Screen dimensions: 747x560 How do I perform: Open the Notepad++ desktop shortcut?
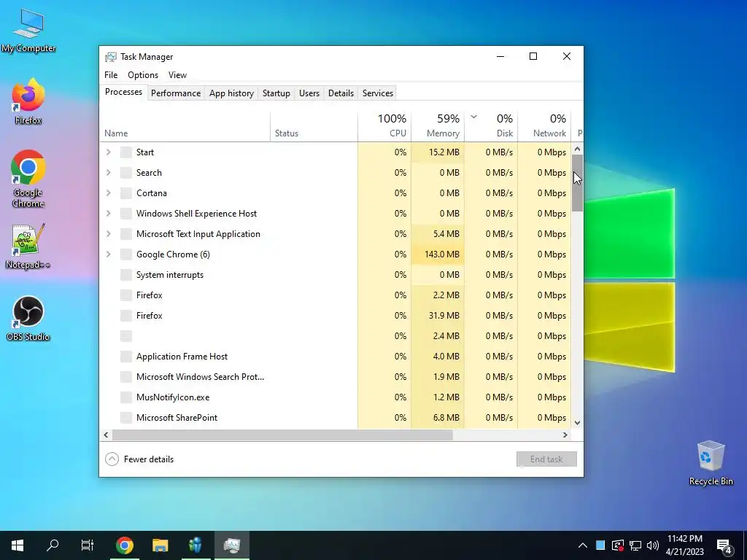28,246
